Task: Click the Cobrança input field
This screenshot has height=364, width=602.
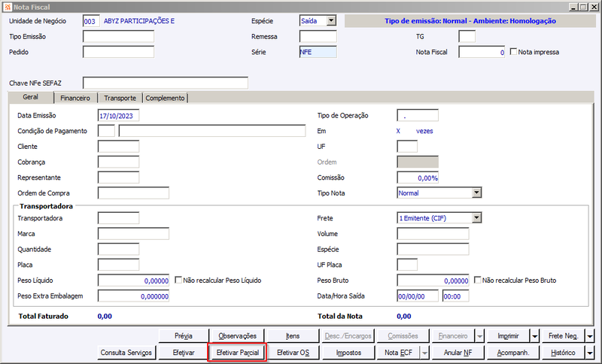Action: [119, 162]
